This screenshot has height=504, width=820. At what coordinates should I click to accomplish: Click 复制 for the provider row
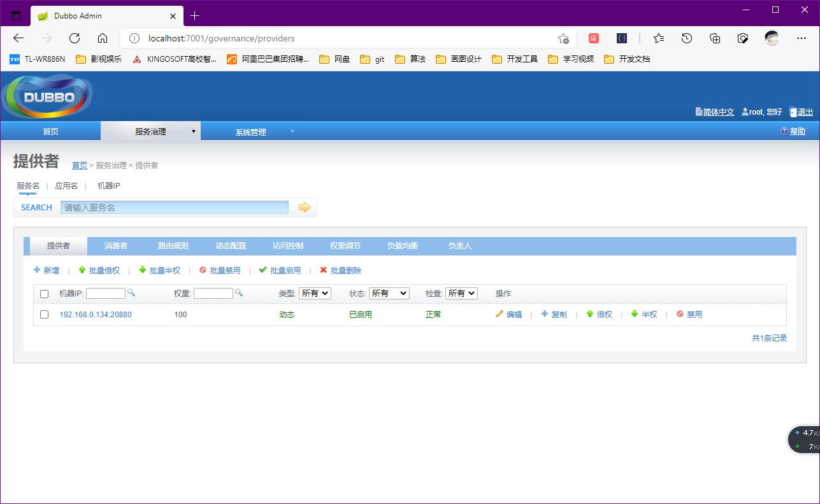coord(554,314)
